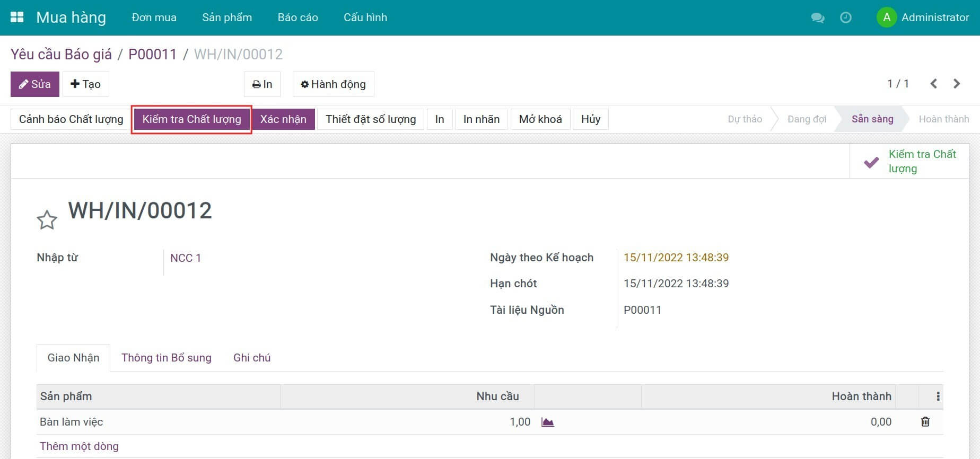980x459 pixels.
Task: Click the Xác nhận validate button
Action: [283, 119]
